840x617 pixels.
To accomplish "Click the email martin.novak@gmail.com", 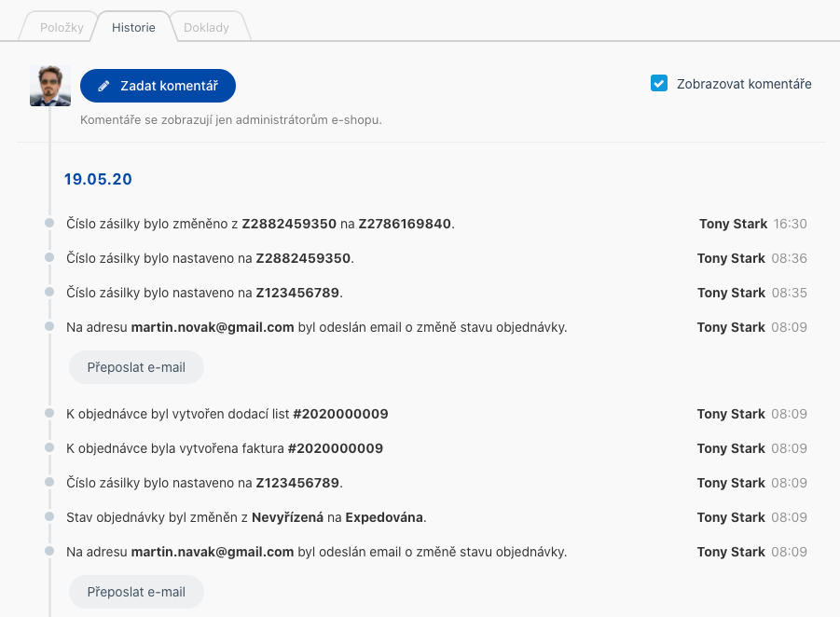I will coord(213,327).
